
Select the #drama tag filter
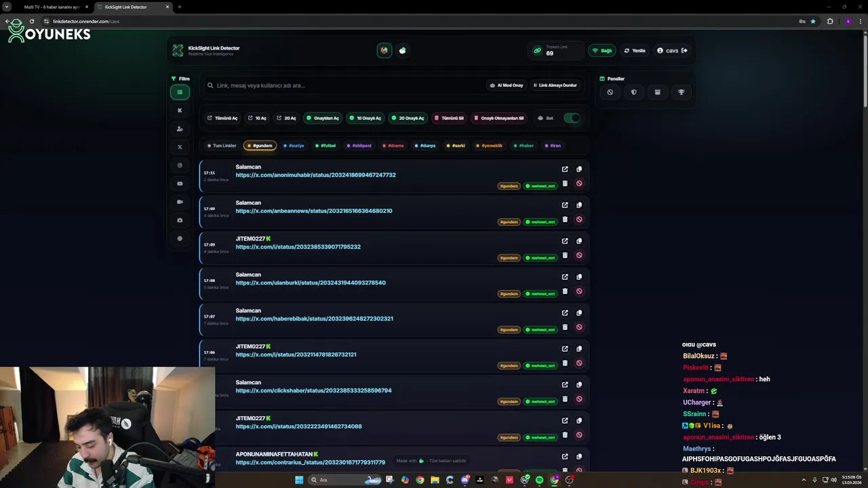[393, 146]
